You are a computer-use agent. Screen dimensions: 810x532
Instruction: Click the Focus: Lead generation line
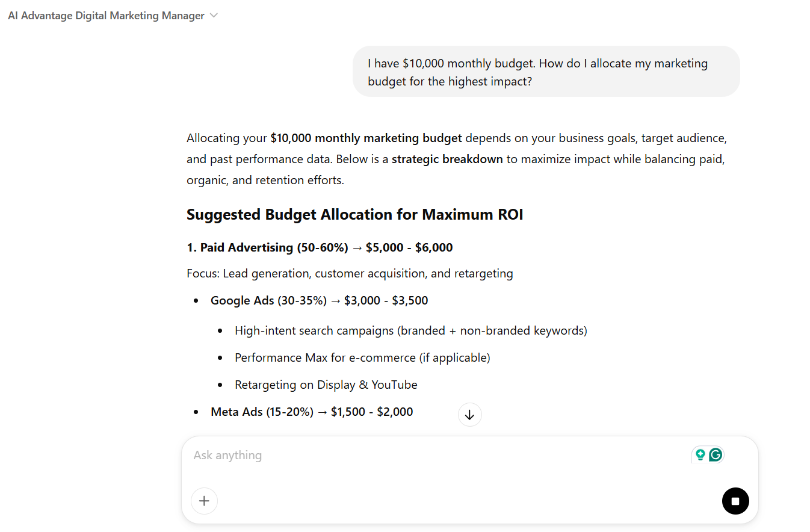point(350,274)
